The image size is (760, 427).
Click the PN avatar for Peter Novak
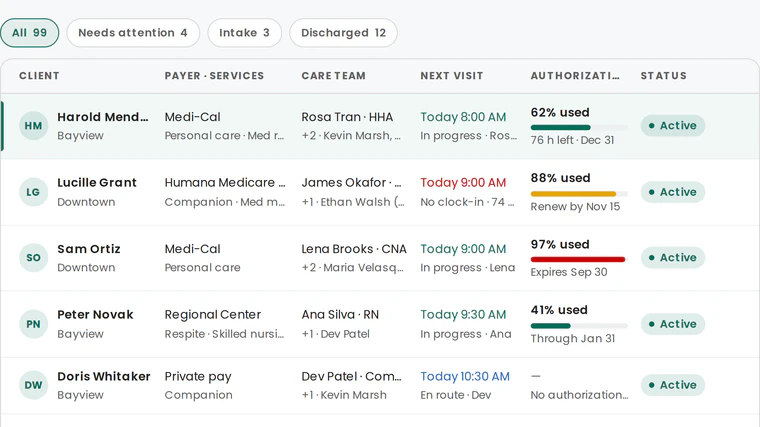pyautogui.click(x=33, y=324)
